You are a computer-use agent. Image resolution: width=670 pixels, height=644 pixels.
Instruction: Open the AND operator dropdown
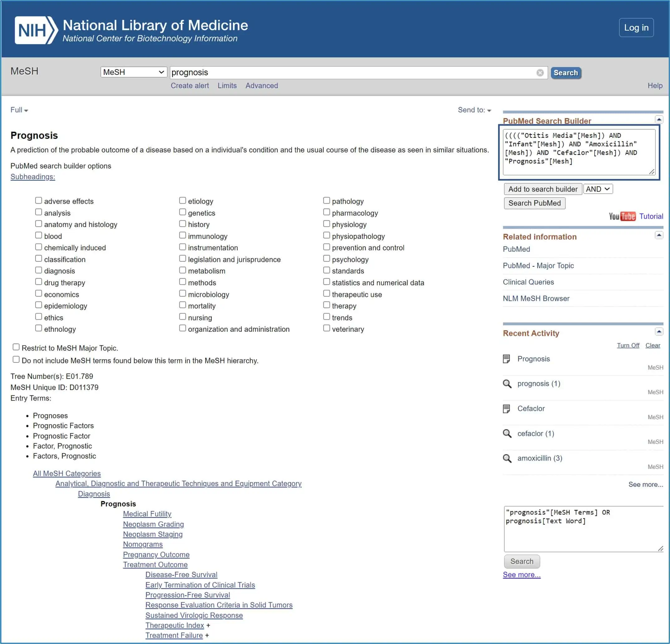598,189
